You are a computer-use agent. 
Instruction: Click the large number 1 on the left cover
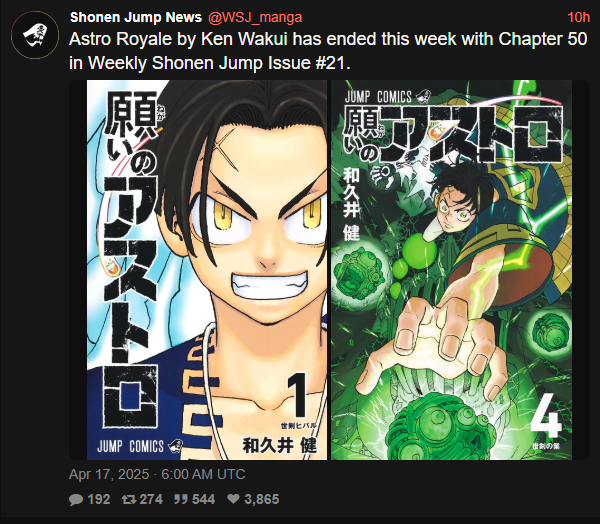[300, 395]
